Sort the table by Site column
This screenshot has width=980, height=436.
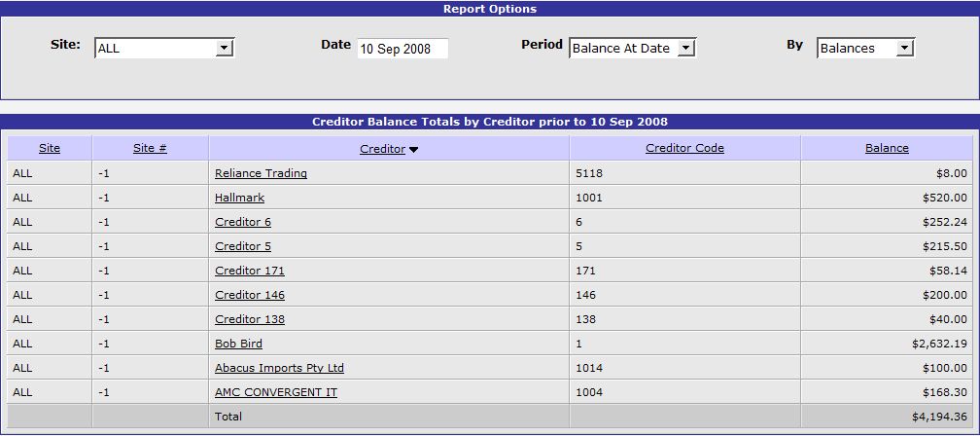50,149
